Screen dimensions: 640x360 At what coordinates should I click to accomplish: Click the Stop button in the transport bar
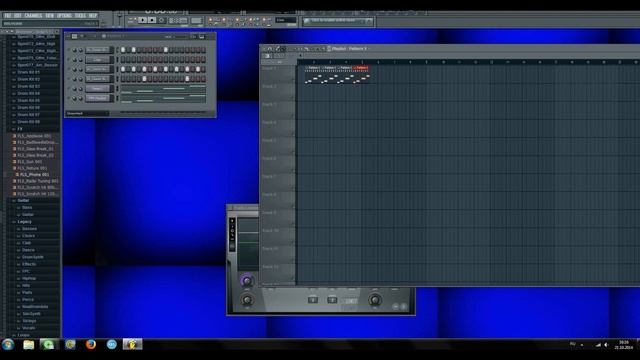click(x=151, y=20)
